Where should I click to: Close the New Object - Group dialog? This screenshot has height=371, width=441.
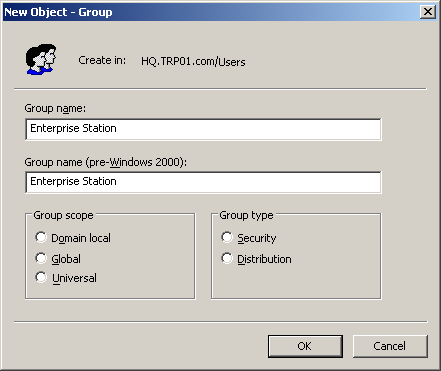tap(428, 12)
